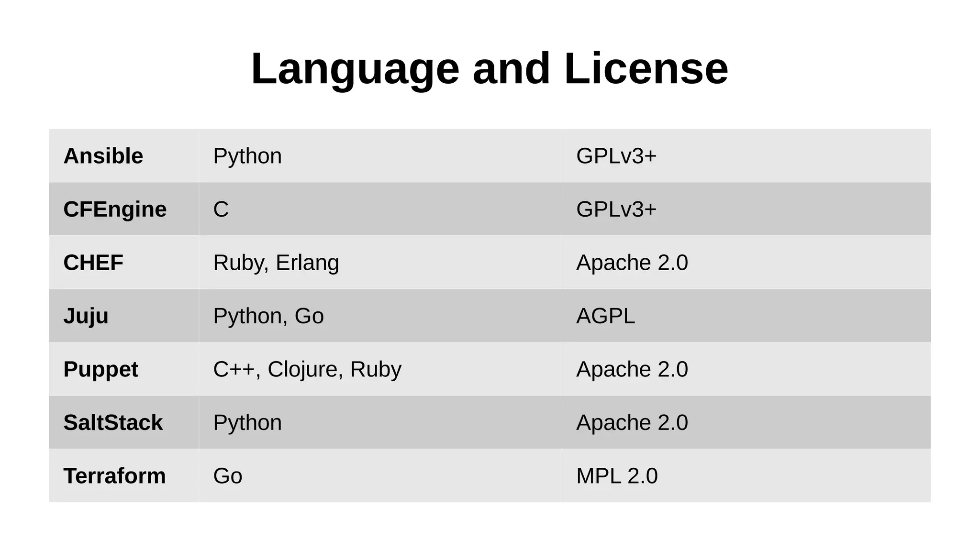This screenshot has height=551, width=980.
Task: Click the SaltStack row label
Action: (x=113, y=422)
